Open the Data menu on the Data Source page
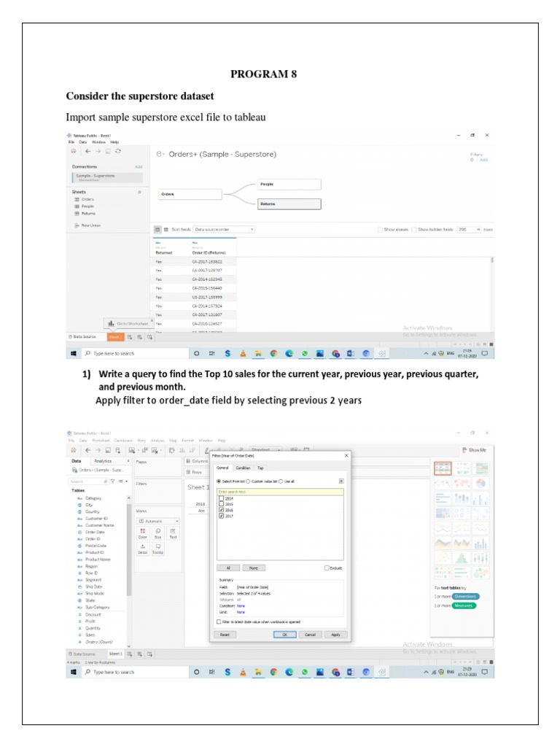560x747 pixels. coord(83,142)
